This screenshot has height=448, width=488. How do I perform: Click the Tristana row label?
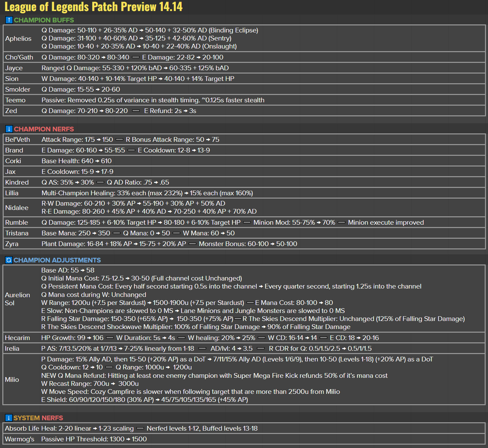17,233
